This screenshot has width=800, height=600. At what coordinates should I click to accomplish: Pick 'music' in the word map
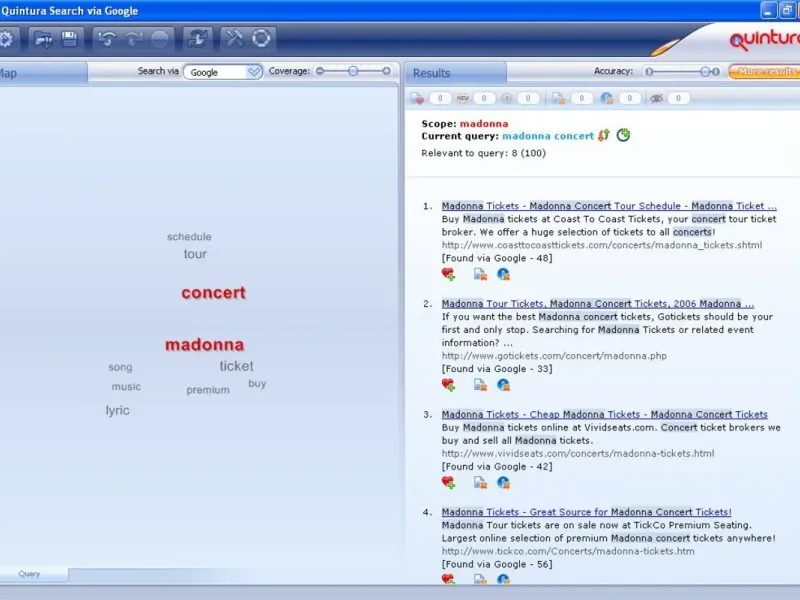pyautogui.click(x=126, y=386)
